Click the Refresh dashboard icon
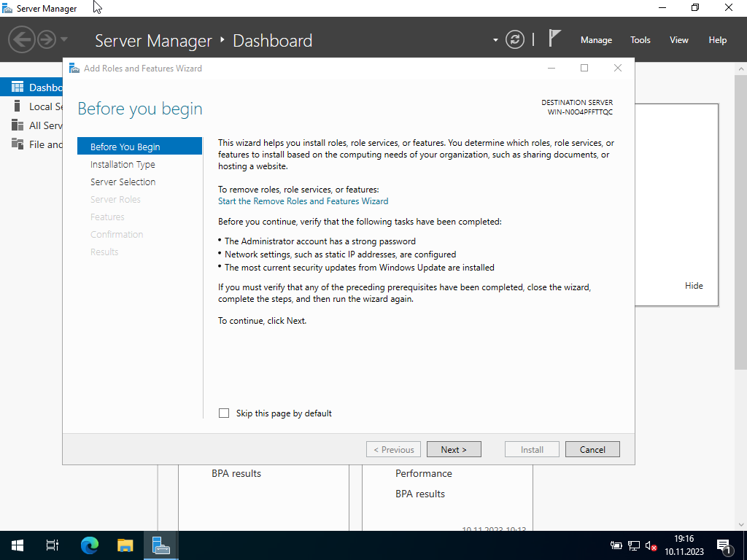 click(515, 39)
